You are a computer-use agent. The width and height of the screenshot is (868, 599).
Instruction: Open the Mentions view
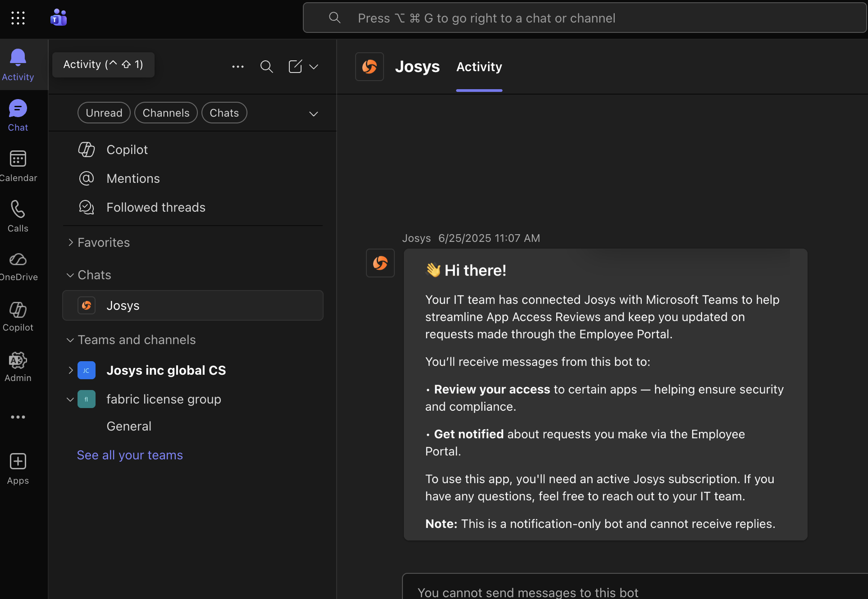click(x=133, y=178)
